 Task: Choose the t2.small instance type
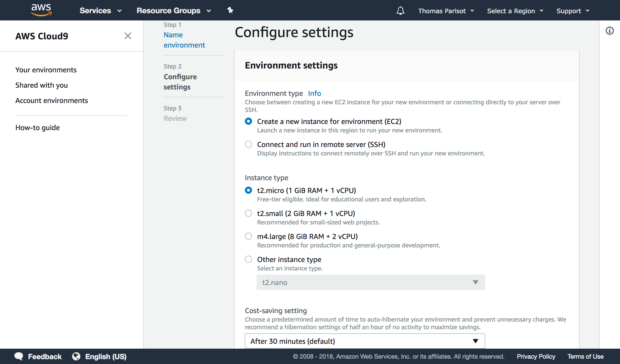coord(248,213)
